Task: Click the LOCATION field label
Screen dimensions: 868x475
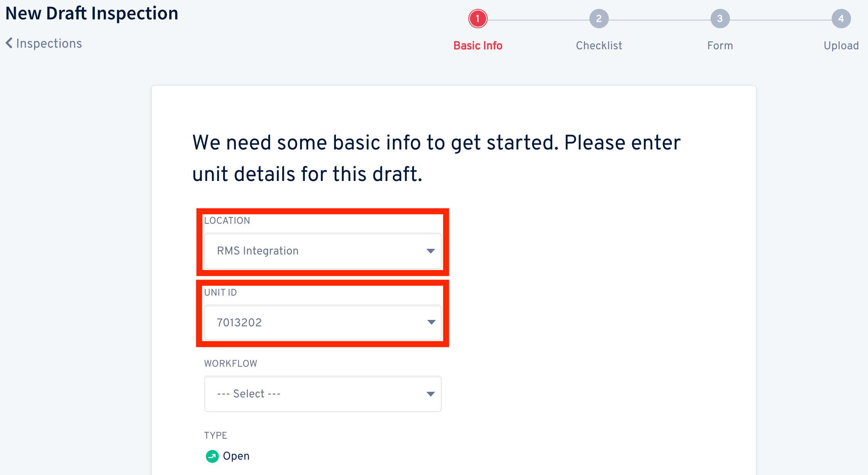Action: (x=227, y=221)
